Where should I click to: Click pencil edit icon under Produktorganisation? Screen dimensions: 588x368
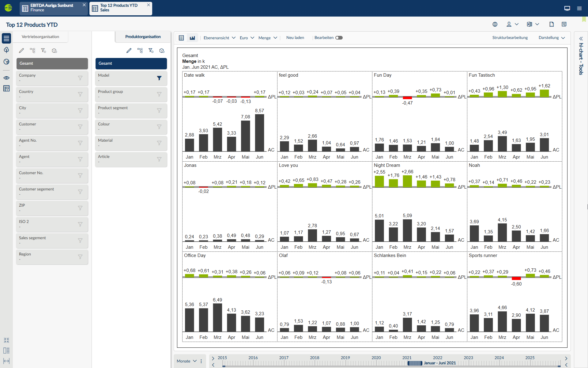129,51
